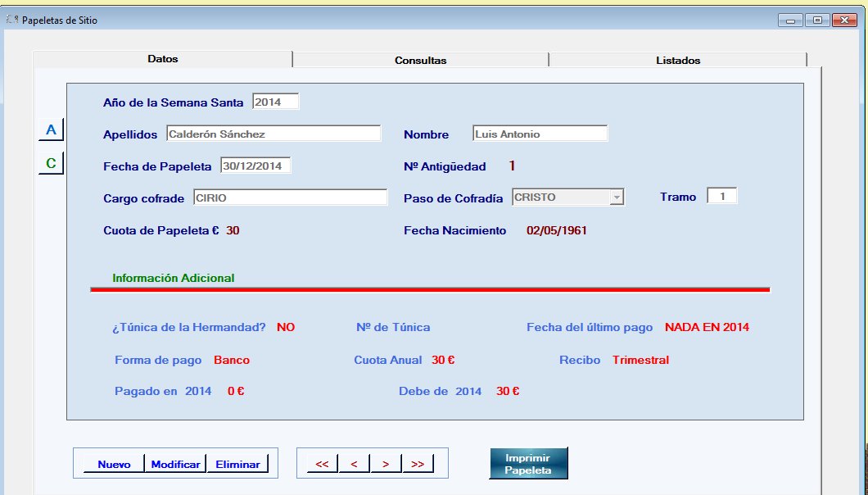Click the Papeletas de Sitio window icon
The width and height of the screenshot is (868, 495).
click(12, 20)
